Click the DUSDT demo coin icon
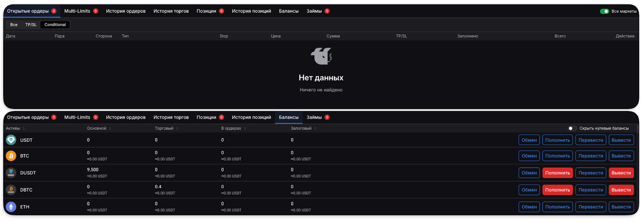644x222 pixels. (11, 173)
